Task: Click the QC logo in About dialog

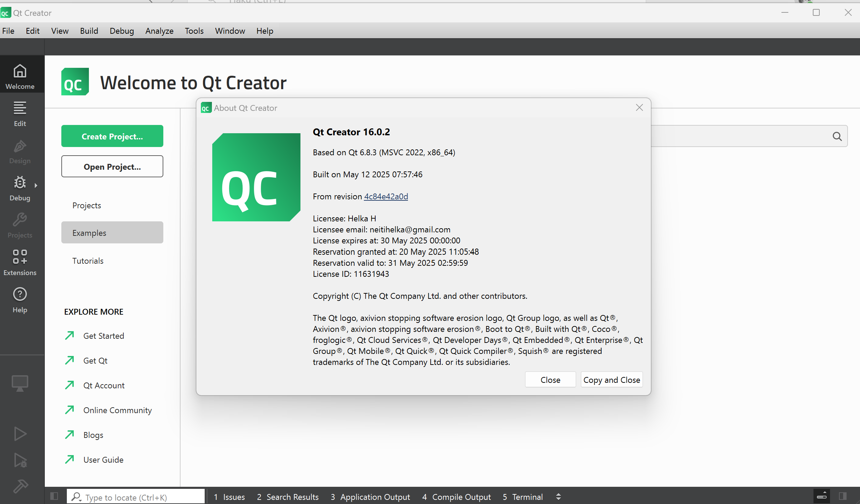Action: click(x=256, y=177)
